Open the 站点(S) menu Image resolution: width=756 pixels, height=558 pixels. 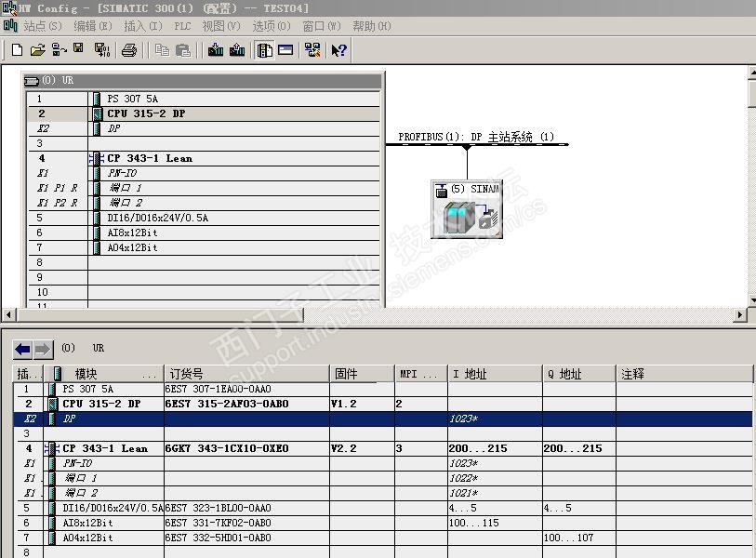tap(43, 26)
